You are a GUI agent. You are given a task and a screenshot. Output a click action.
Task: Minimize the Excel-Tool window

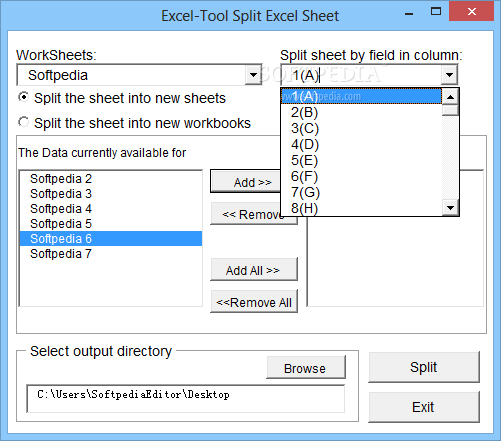[x=409, y=13]
